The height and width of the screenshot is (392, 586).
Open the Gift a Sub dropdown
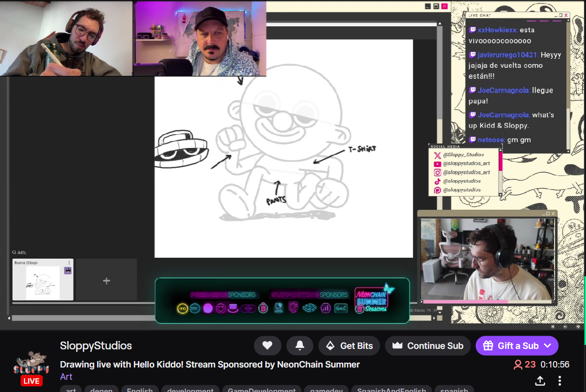[517, 346]
